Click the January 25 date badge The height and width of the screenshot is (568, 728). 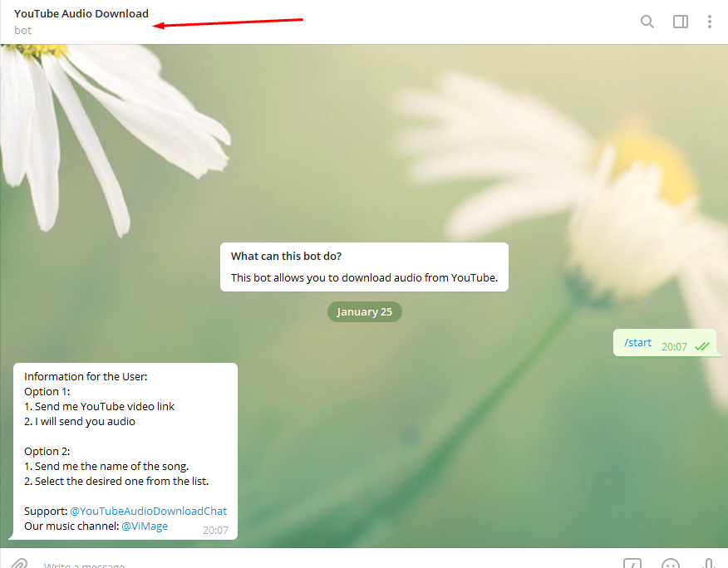tap(364, 312)
